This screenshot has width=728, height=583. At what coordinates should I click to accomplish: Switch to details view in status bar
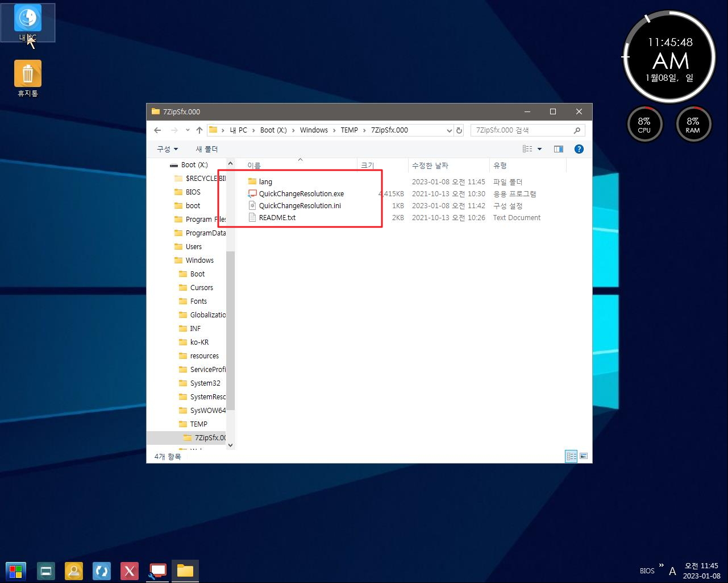572,456
